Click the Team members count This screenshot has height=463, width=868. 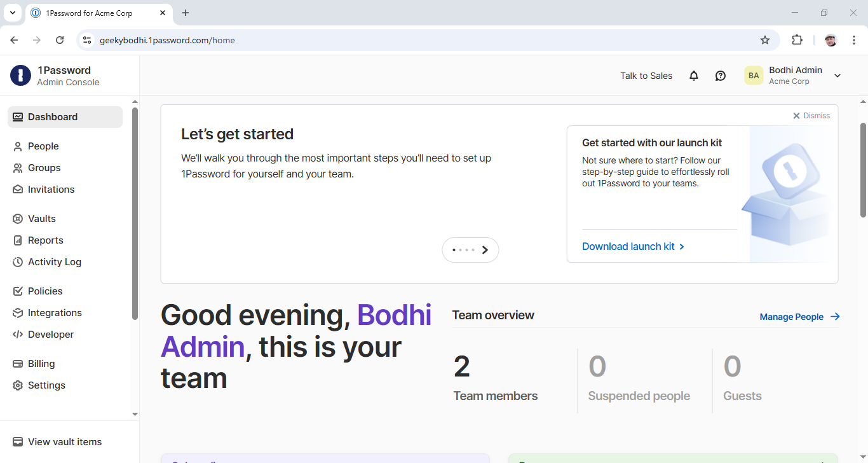(462, 367)
